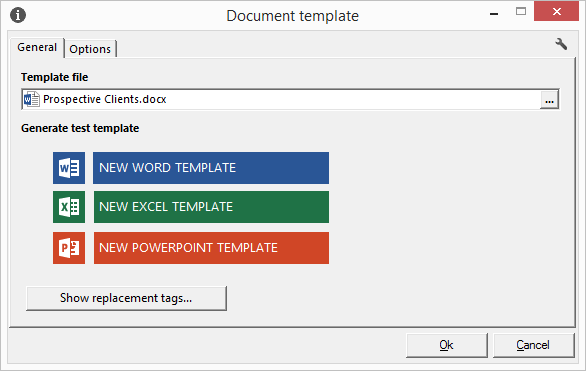Image resolution: width=586 pixels, height=371 pixels.
Task: Click the 'Generate test template' heading
Action: tap(80, 128)
